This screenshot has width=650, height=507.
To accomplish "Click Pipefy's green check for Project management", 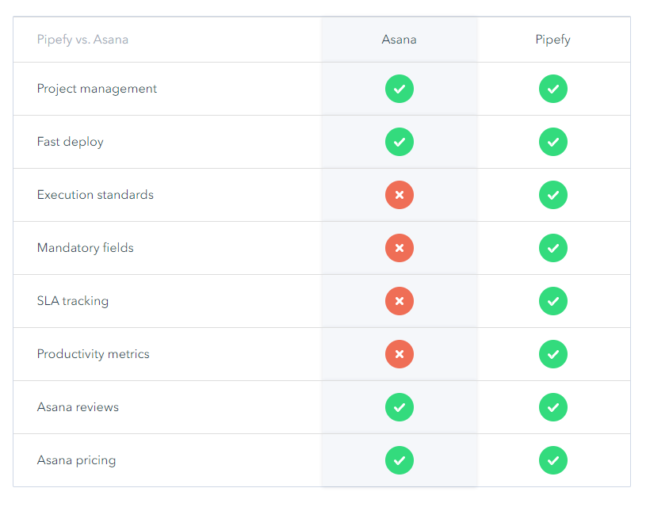I will [553, 89].
